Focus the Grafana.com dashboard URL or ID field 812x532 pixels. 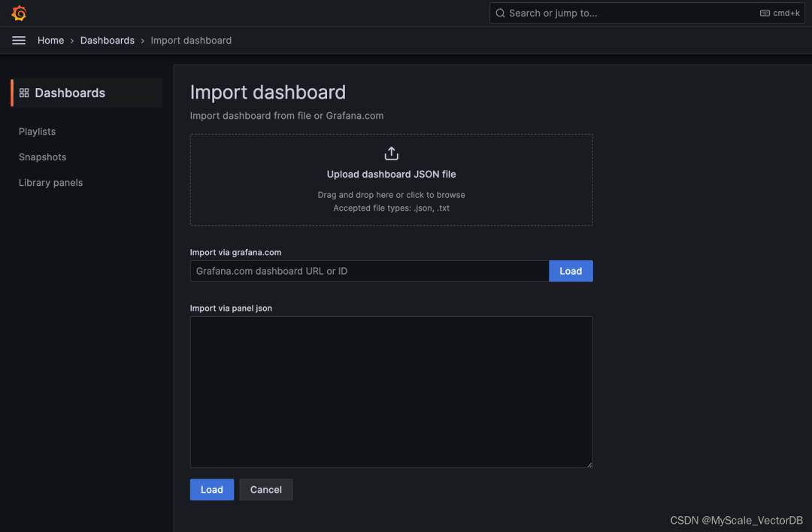pyautogui.click(x=368, y=271)
